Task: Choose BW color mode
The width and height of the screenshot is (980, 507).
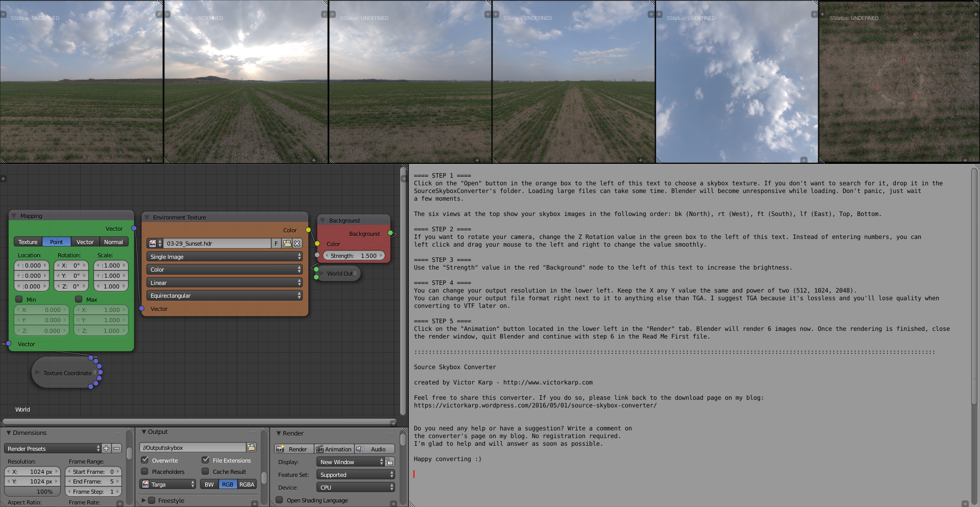Action: [209, 485]
